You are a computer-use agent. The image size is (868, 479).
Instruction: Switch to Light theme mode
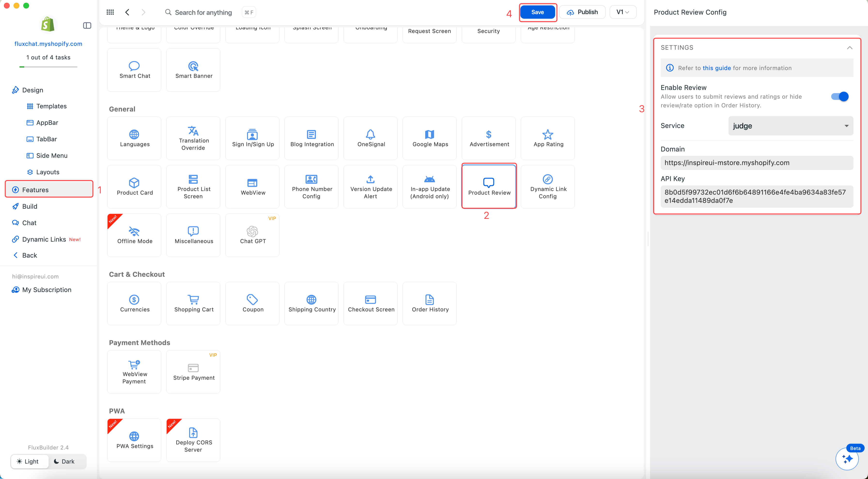[x=28, y=462]
